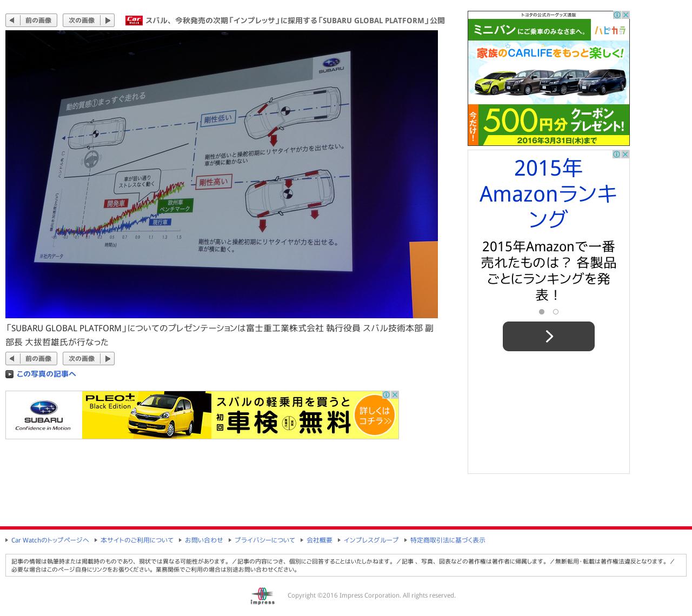
Task: Open the Subaru PLEO+ banner ad
Action: (x=202, y=415)
